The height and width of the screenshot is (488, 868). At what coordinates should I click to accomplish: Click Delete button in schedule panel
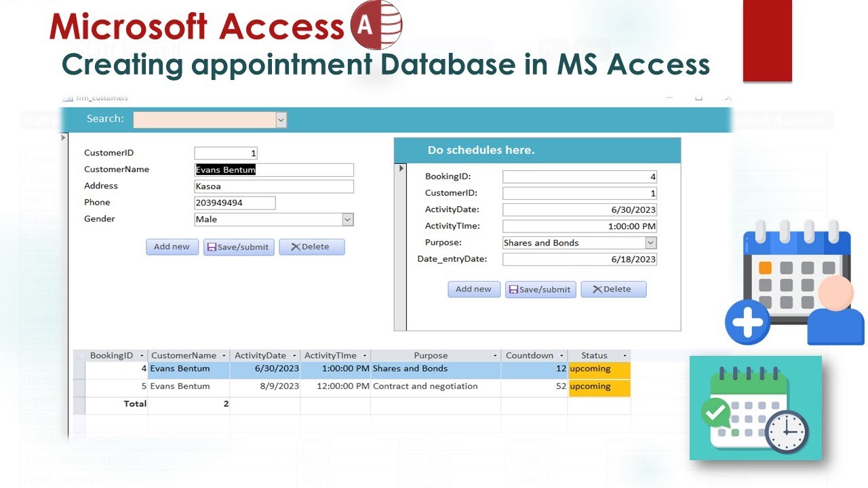[x=614, y=289]
